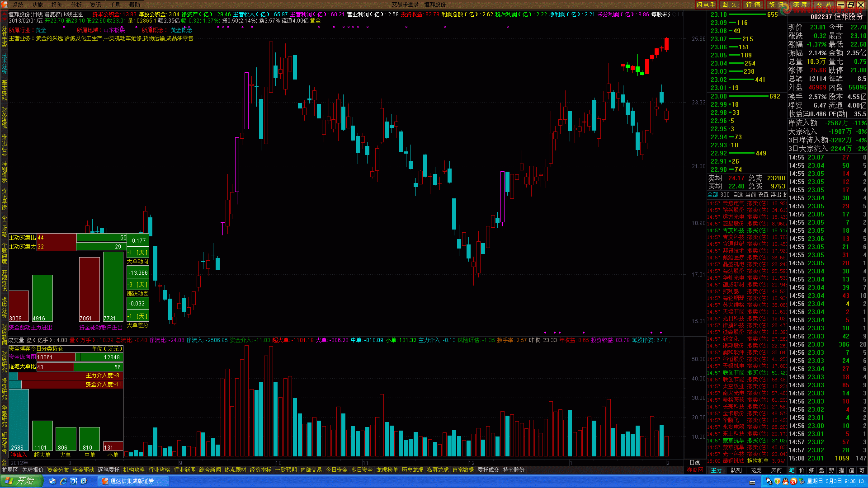Select the 风向 tab under the alerts list

coord(776,470)
